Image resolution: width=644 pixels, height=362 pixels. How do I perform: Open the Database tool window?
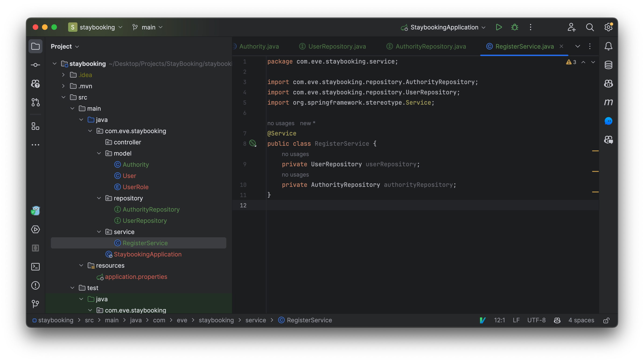click(x=609, y=65)
